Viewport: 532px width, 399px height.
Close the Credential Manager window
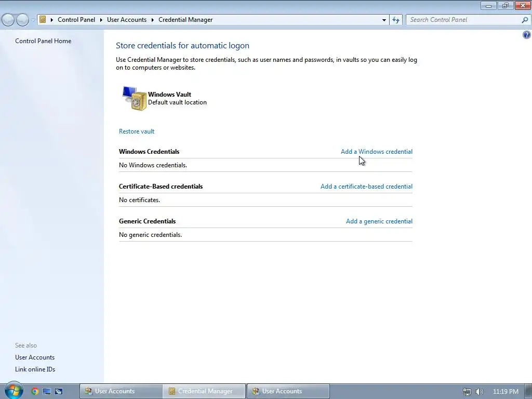pyautogui.click(x=523, y=5)
